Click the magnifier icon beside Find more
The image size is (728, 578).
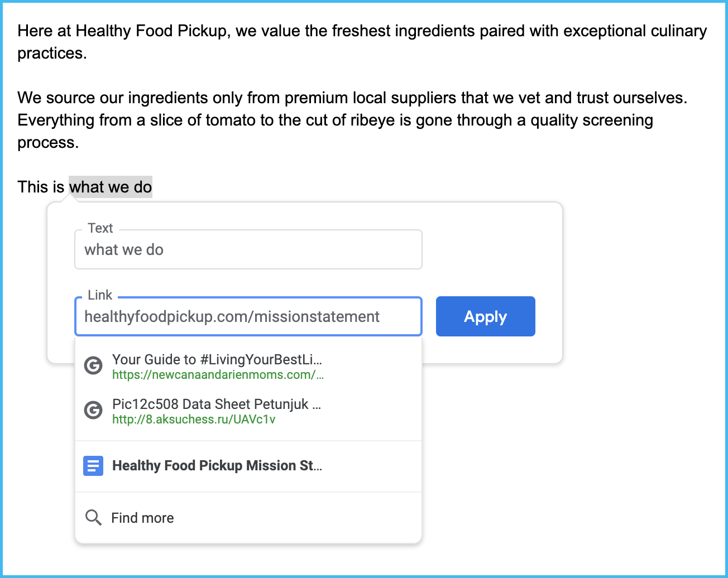[93, 518]
